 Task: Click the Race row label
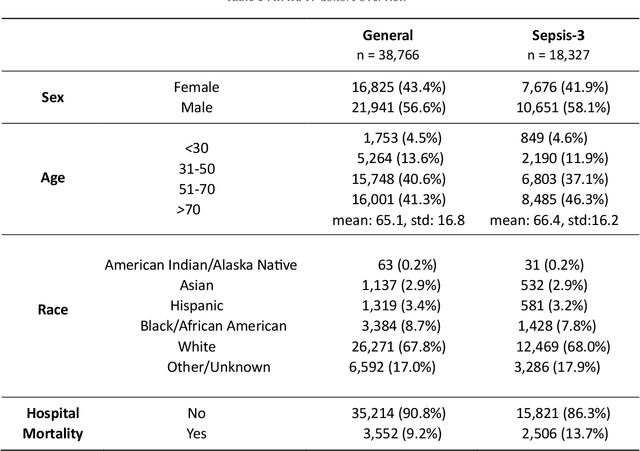(52, 309)
